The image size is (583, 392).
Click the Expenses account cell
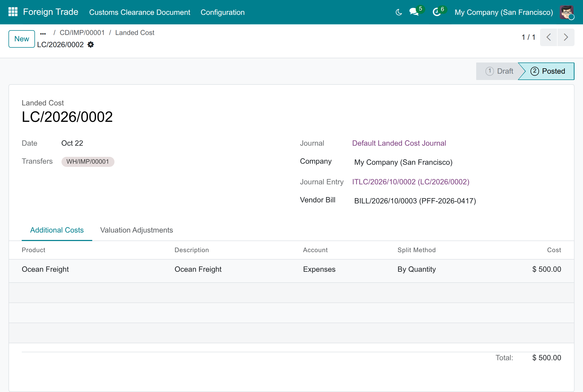(319, 269)
